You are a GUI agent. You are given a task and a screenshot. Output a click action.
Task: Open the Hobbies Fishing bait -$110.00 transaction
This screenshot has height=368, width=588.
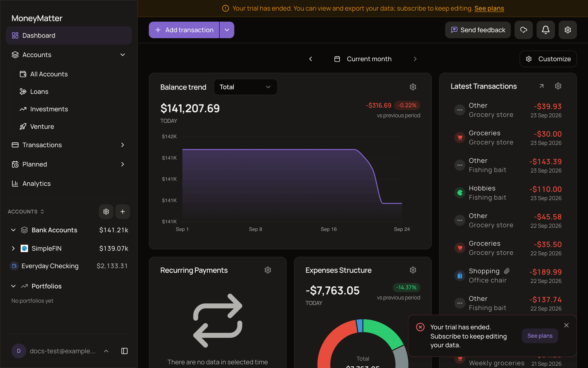[x=508, y=193]
